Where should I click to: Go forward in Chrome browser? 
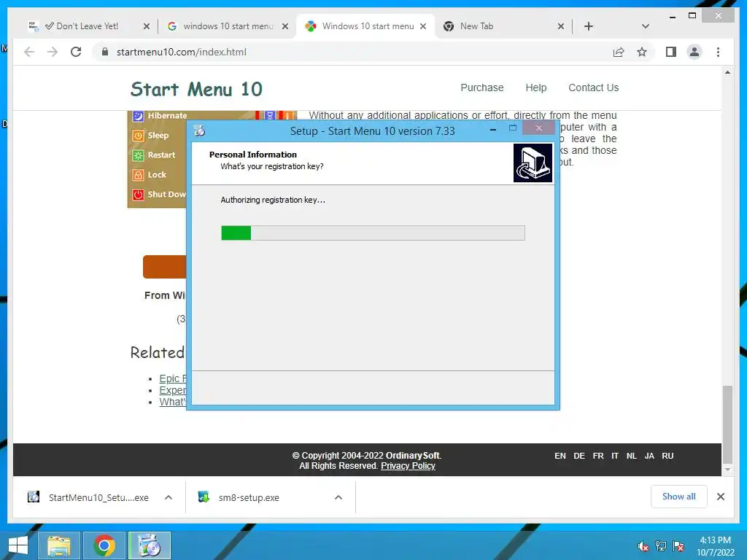(53, 52)
